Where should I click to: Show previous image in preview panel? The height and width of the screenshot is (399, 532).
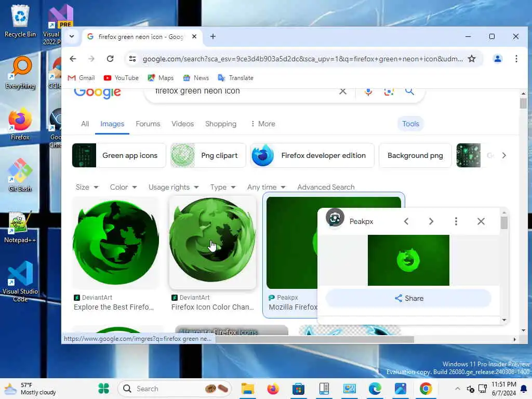pos(406,221)
